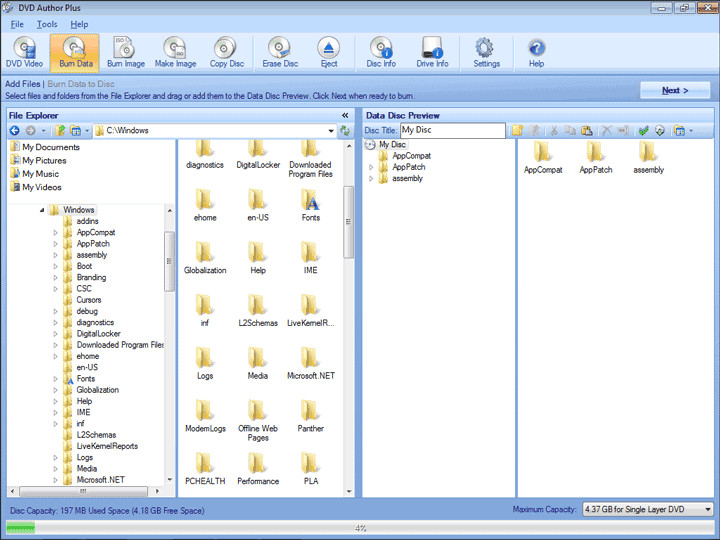Screen dimensions: 720x540
Task: Show Drive Info
Action: 432,53
